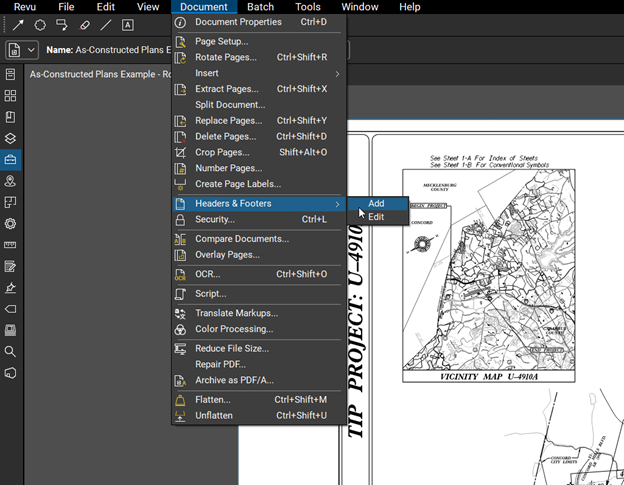Choose Crop Pages...
The height and width of the screenshot is (485, 624).
(258, 152)
